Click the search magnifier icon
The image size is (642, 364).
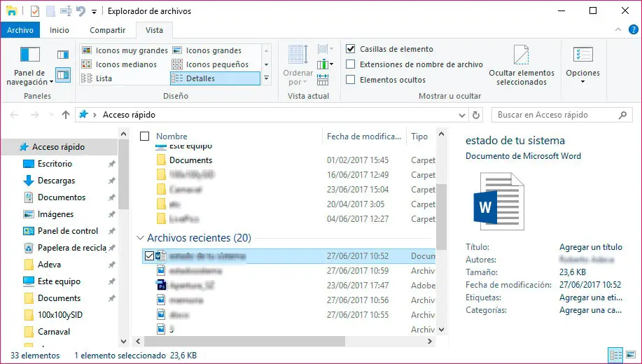click(622, 115)
